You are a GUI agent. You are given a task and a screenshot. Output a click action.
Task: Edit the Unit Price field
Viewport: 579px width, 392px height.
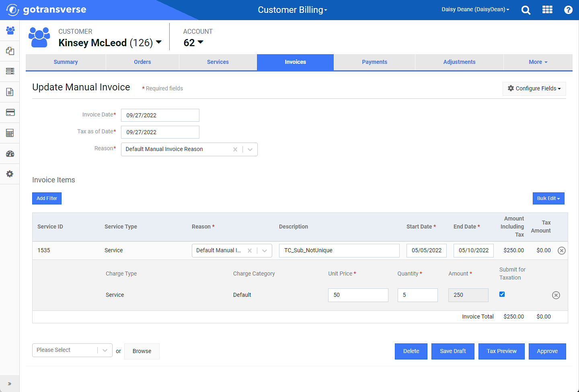pyautogui.click(x=358, y=295)
